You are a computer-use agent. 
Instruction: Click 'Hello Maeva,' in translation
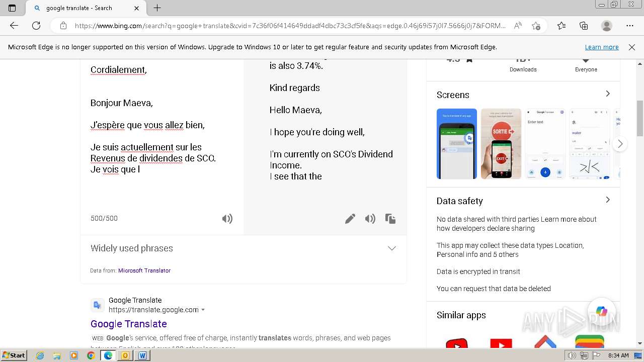pos(296,110)
